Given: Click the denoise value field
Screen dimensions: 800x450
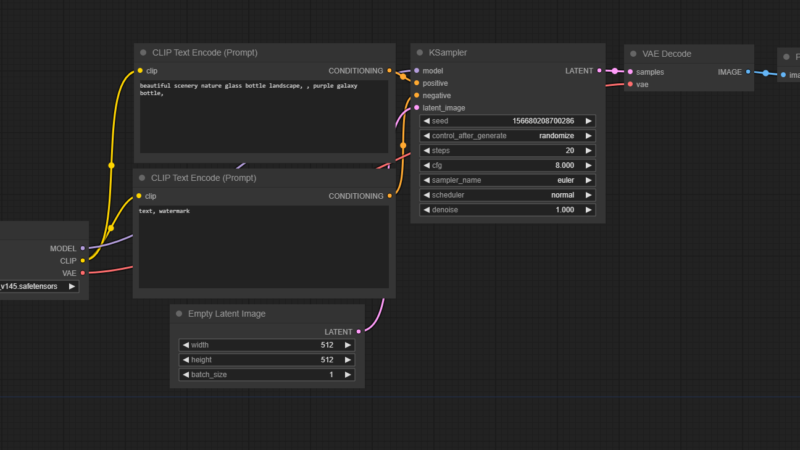Looking at the screenshot, I should click(507, 210).
